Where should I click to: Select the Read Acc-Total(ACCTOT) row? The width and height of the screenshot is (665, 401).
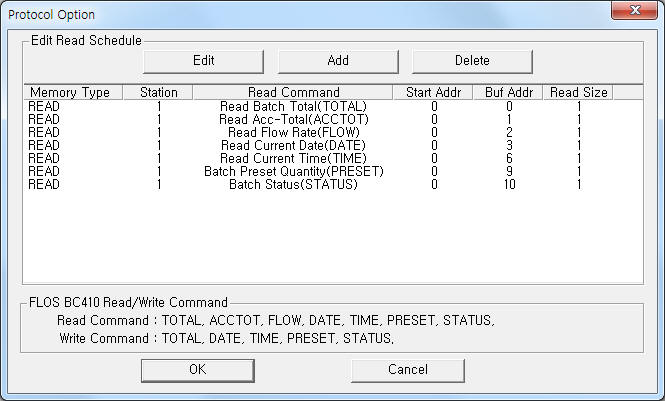(x=333, y=120)
